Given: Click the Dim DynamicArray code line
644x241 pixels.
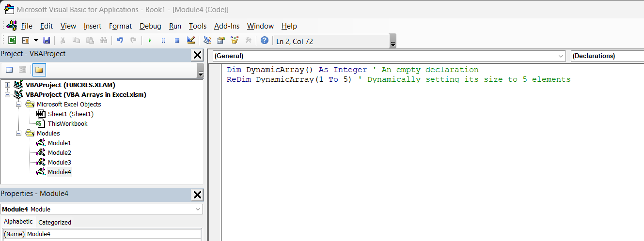Looking at the screenshot, I should 352,70.
